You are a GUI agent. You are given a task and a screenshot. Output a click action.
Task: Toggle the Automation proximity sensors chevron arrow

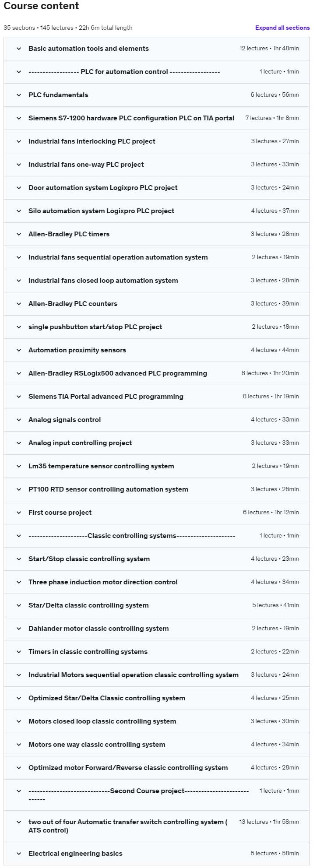(x=19, y=350)
